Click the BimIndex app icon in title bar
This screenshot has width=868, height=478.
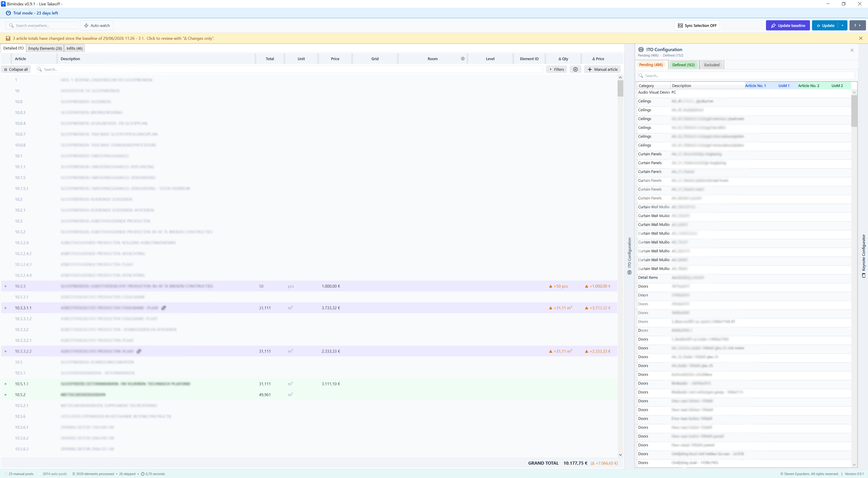click(x=3, y=4)
